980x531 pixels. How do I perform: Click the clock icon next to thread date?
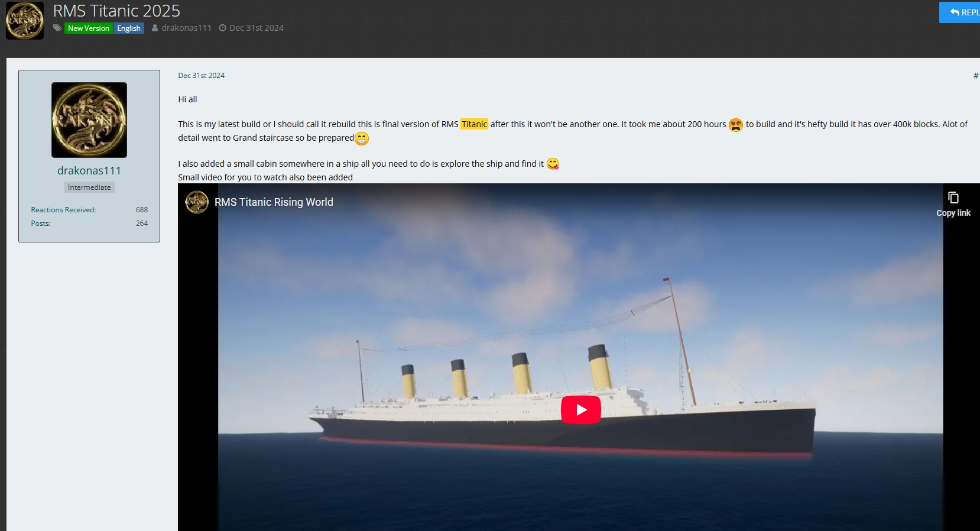click(x=223, y=28)
